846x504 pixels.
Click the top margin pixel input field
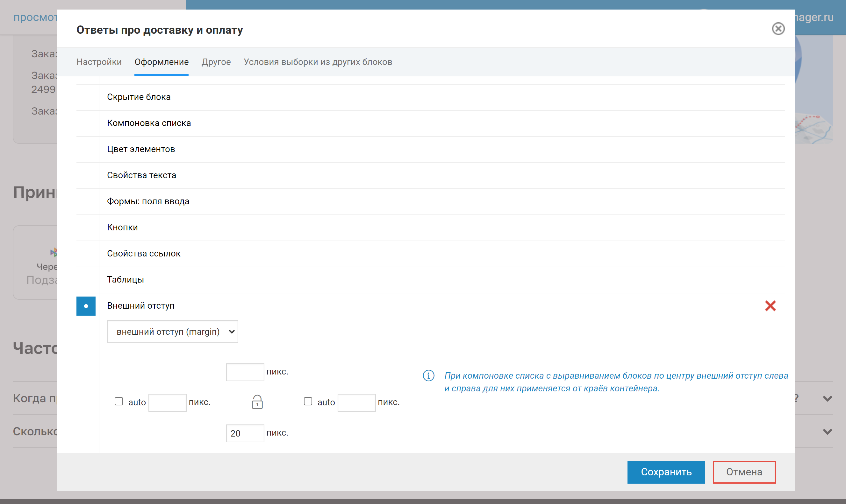point(245,372)
